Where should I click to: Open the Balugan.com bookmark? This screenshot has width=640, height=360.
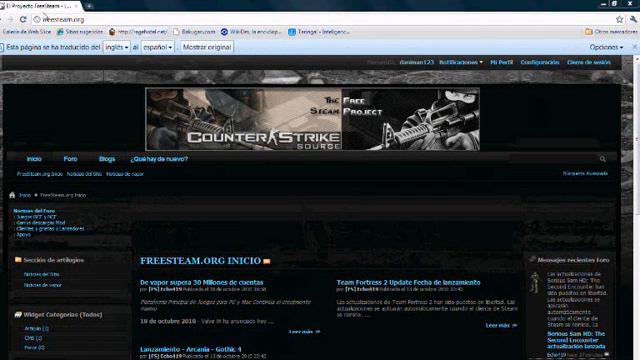point(194,31)
